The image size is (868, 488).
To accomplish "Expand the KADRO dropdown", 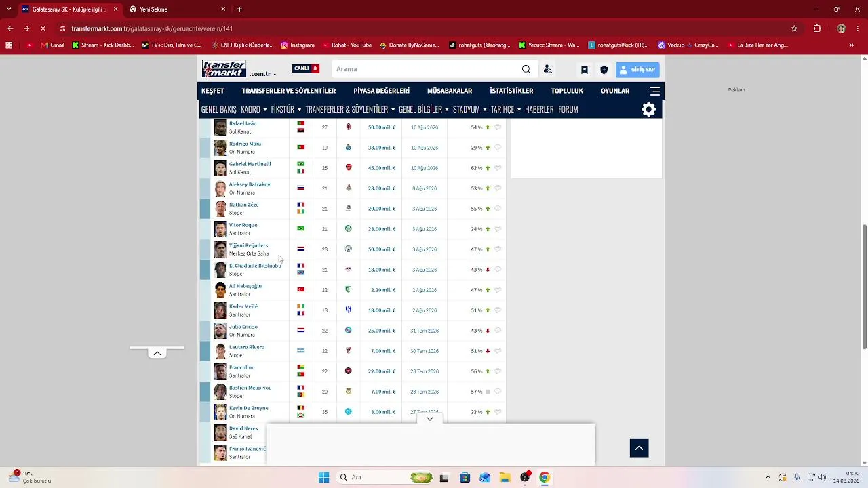I will [x=254, y=109].
